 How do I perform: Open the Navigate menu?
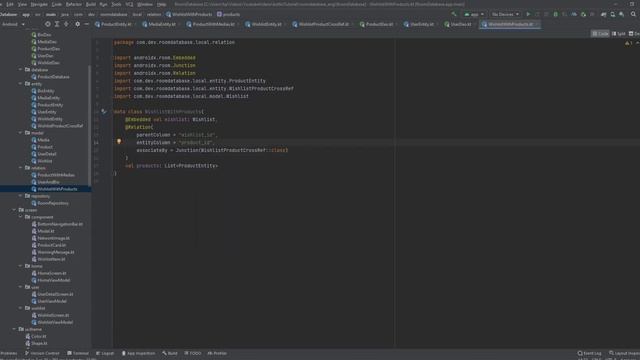39,4
